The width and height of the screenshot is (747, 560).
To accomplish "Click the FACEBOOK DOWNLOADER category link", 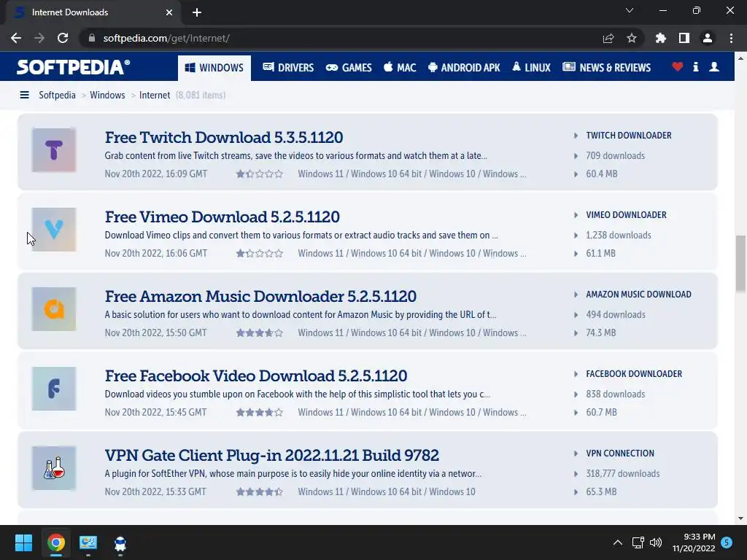I will pyautogui.click(x=634, y=374).
